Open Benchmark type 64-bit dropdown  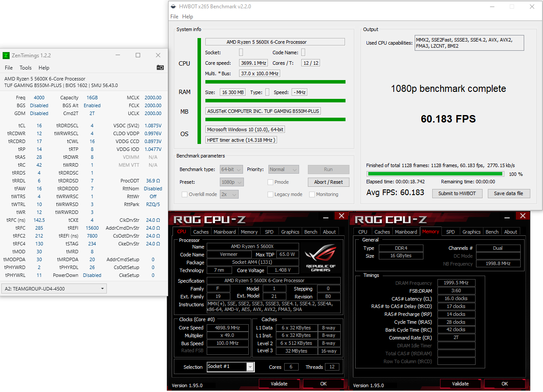click(x=232, y=169)
